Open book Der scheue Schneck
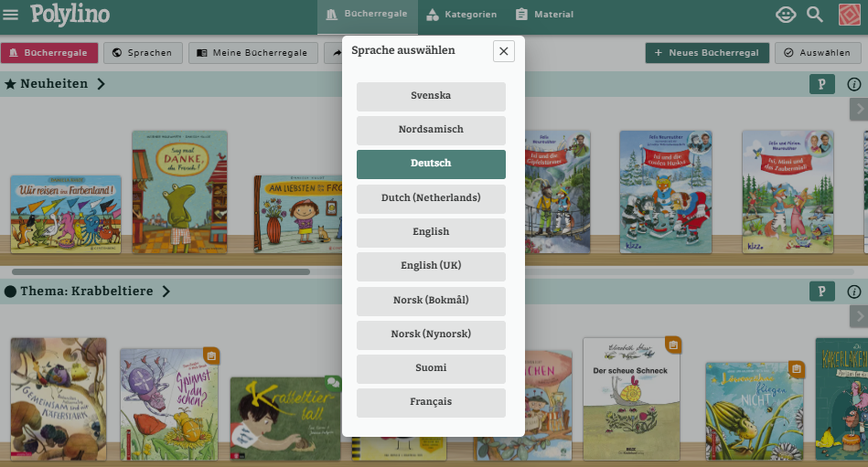The height and width of the screenshot is (467, 868). pyautogui.click(x=631, y=399)
